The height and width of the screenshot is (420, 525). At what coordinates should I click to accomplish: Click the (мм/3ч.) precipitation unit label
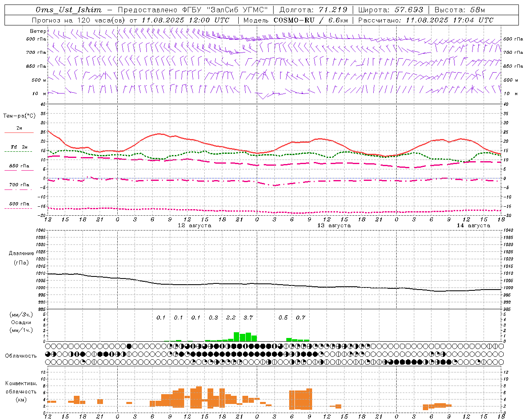[x=21, y=315]
